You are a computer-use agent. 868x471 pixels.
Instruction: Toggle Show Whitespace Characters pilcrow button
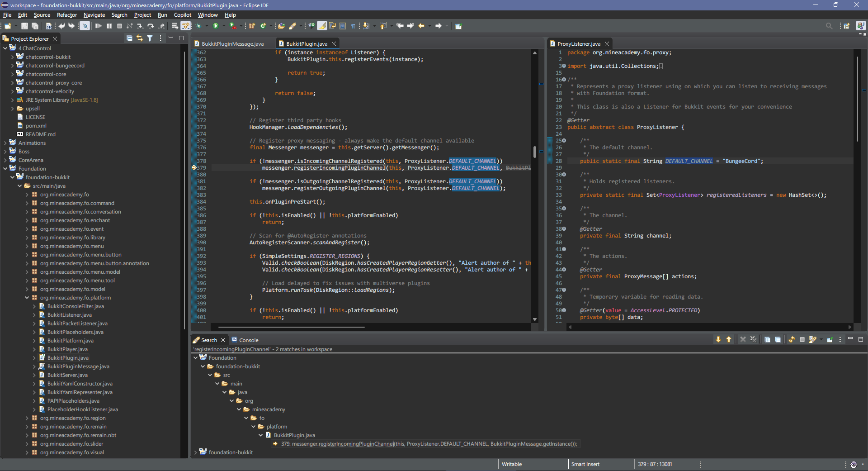353,26
